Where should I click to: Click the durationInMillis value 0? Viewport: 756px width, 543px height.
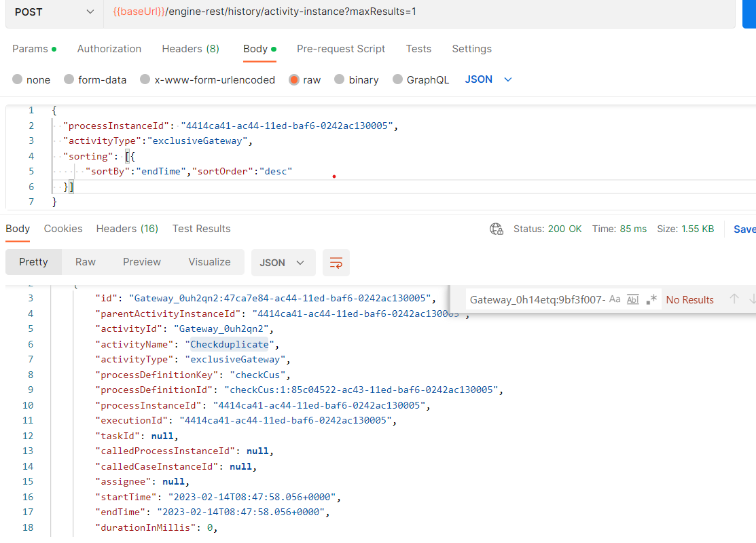[x=210, y=527]
